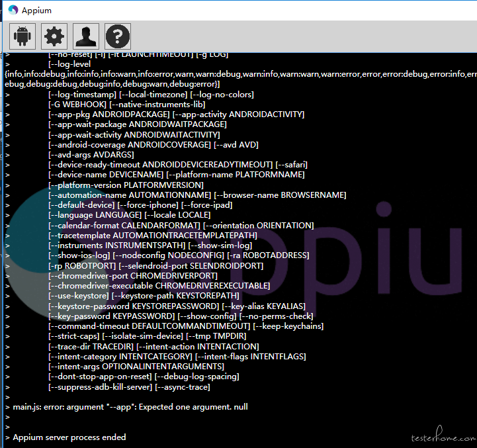Click the --chromedriver-port CHROMEDRIVERPORT line
The width and height of the screenshot is (477, 448).
click(133, 276)
